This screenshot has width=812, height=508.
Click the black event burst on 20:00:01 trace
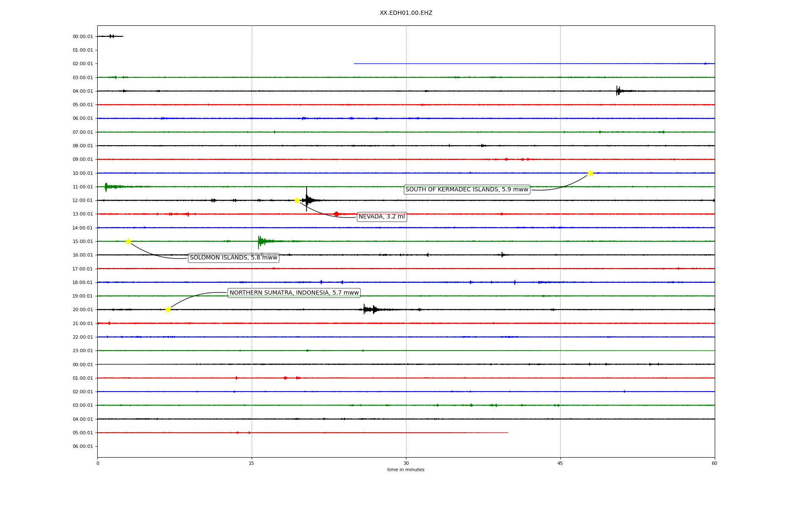click(x=369, y=309)
